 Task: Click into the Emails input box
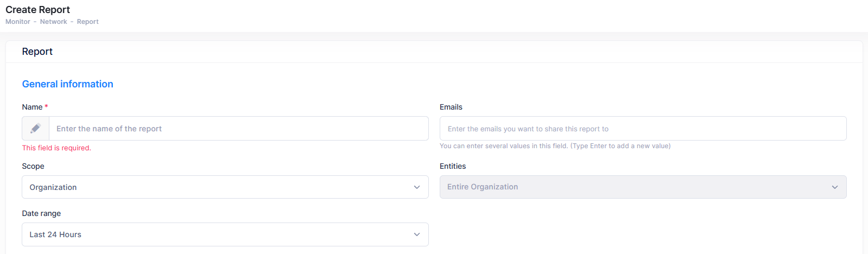click(x=643, y=129)
